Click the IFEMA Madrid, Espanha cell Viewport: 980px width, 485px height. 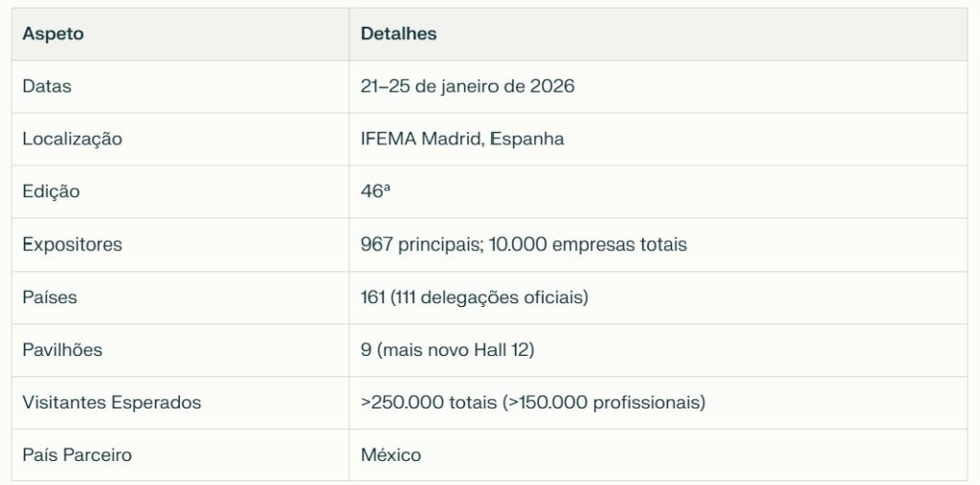[462, 140]
